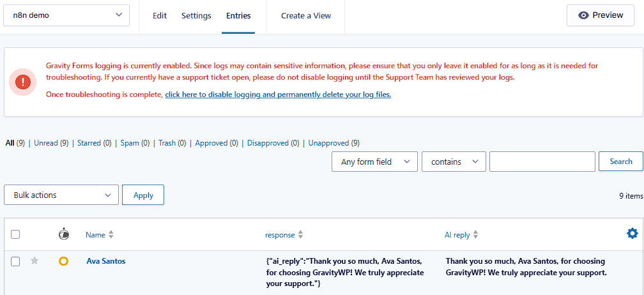
Task: Sort by the response column arrows
Action: 301,235
